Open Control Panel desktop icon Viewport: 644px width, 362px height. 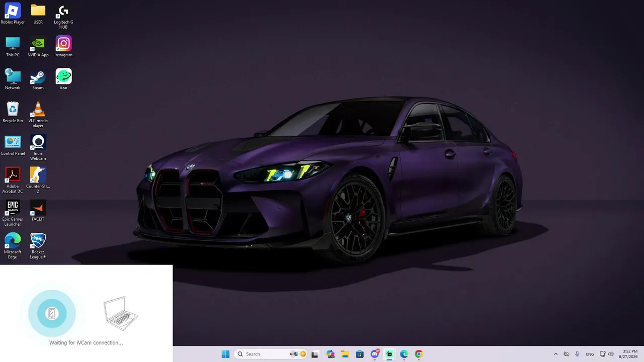point(13,145)
